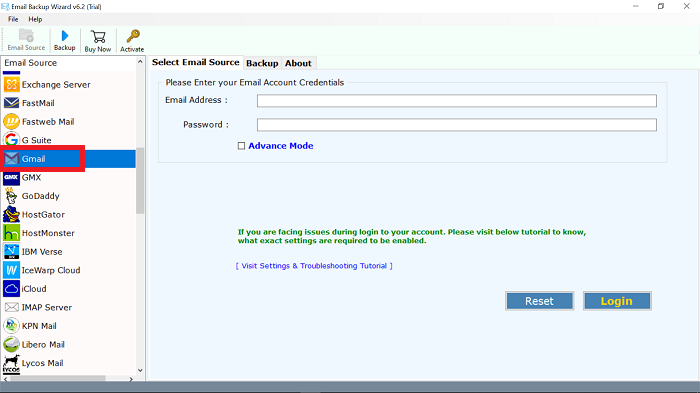Select "IceWarp Cloud" text entry
Image resolution: width=700 pixels, height=393 pixels.
pyautogui.click(x=51, y=270)
